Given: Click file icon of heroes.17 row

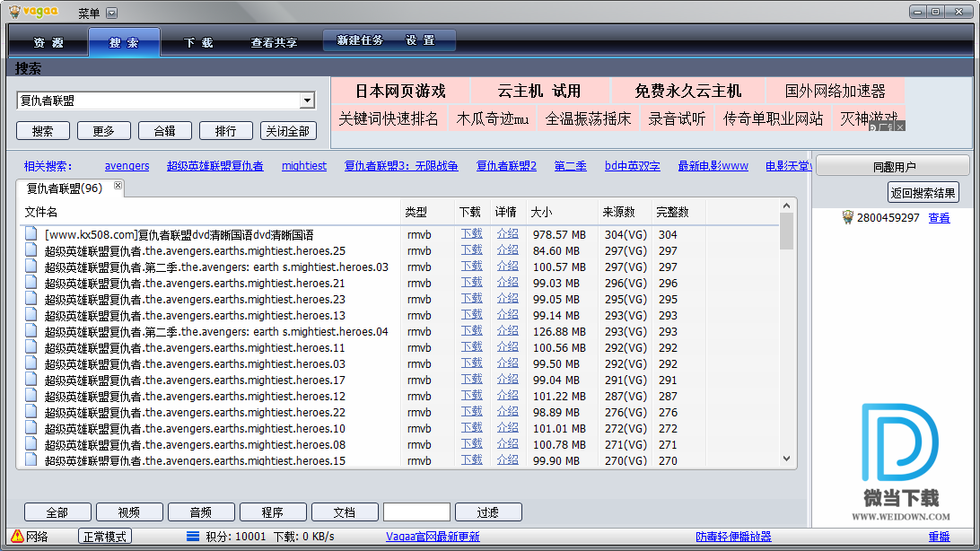Looking at the screenshot, I should click(31, 380).
